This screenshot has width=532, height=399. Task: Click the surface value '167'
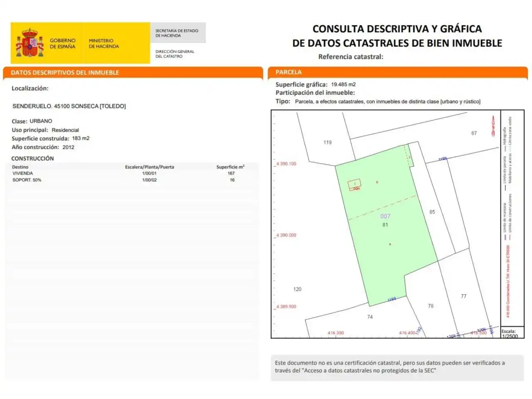tap(231, 173)
